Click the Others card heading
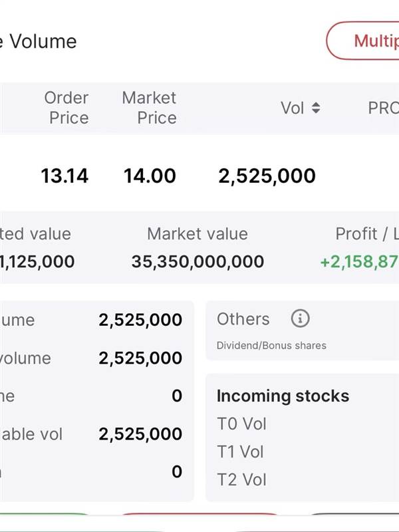The height and width of the screenshot is (532, 399). click(243, 319)
